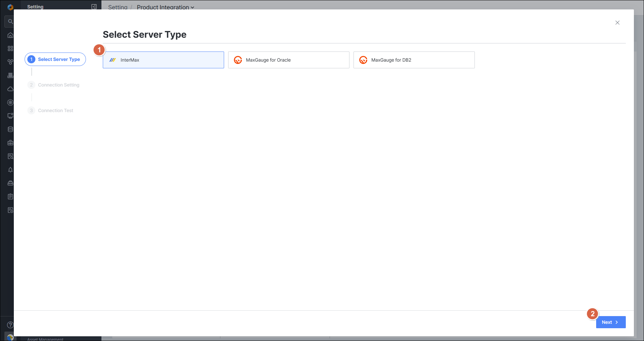Open the document settings icon in sidebar
644x341 pixels.
pos(10,210)
